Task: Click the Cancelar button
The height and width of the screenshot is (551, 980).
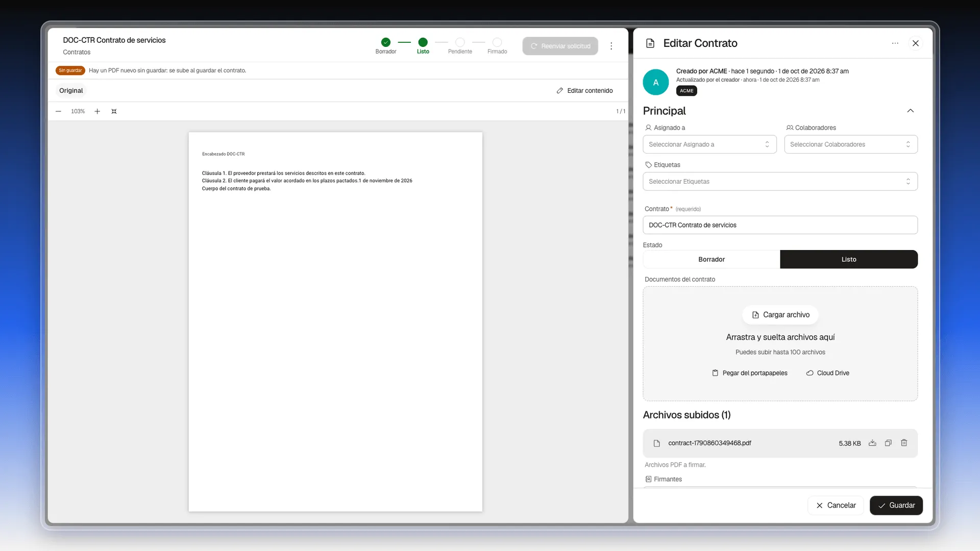Action: tap(836, 505)
